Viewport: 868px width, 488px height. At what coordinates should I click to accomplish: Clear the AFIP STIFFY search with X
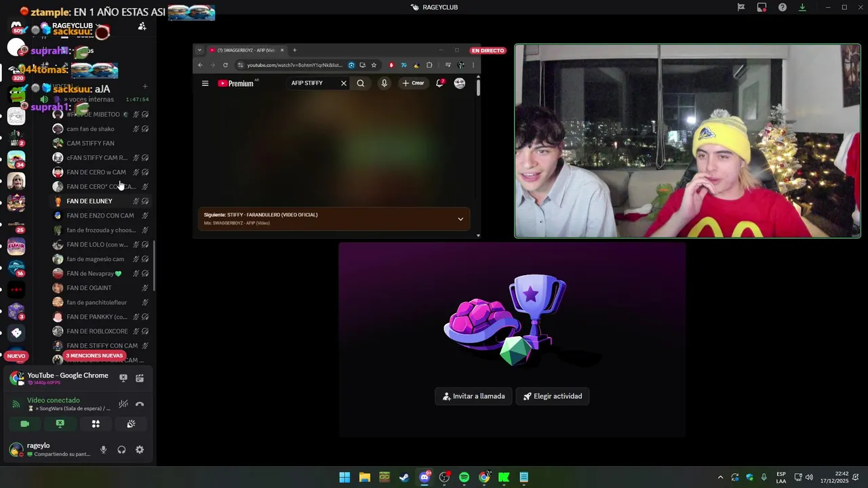pos(343,83)
